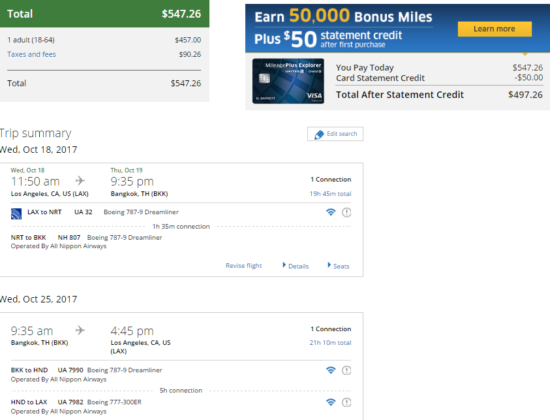550x420 pixels.
Task: Click the UA 32 flight number
Action: point(83,212)
